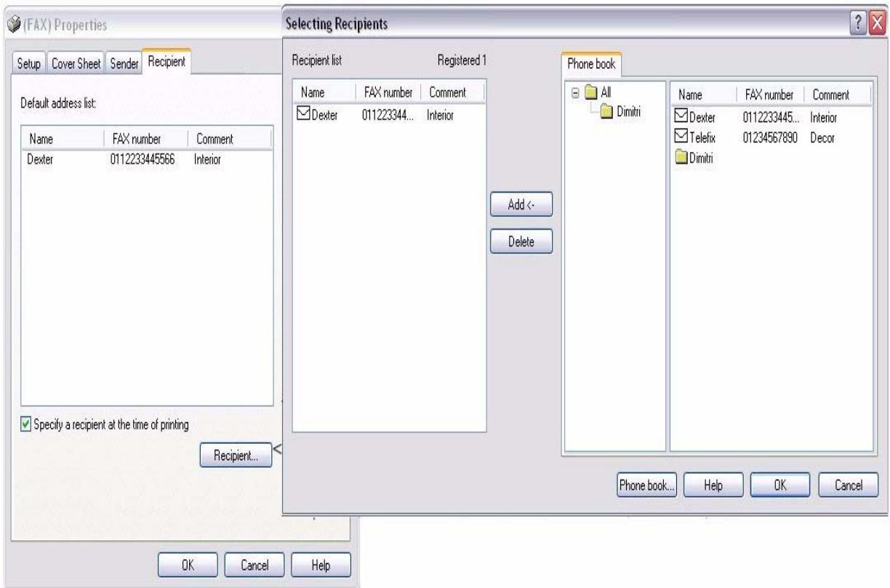Click Name column header in Recipient list
This screenshot has height=588, width=890.
click(x=324, y=93)
